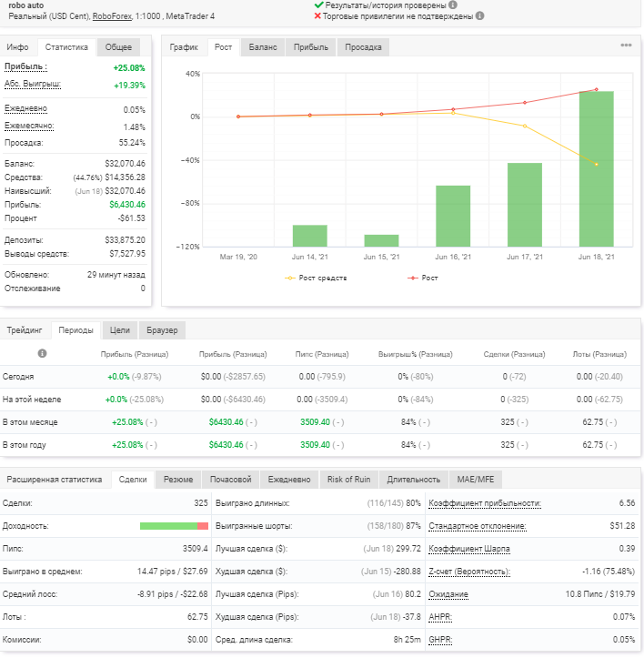This screenshot has height=658, width=644.
Task: Open the Прибыль chart tab
Action: click(311, 47)
